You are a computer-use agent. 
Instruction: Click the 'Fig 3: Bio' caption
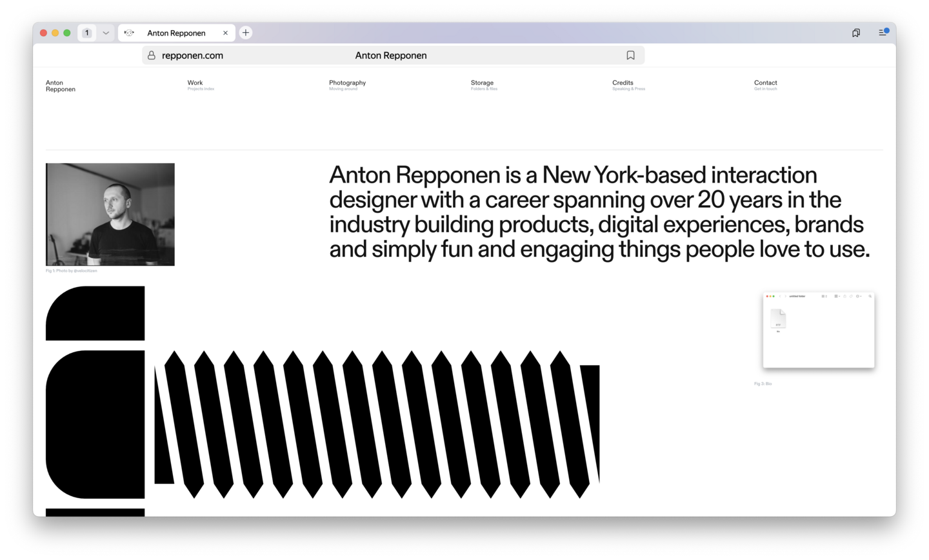point(763,384)
